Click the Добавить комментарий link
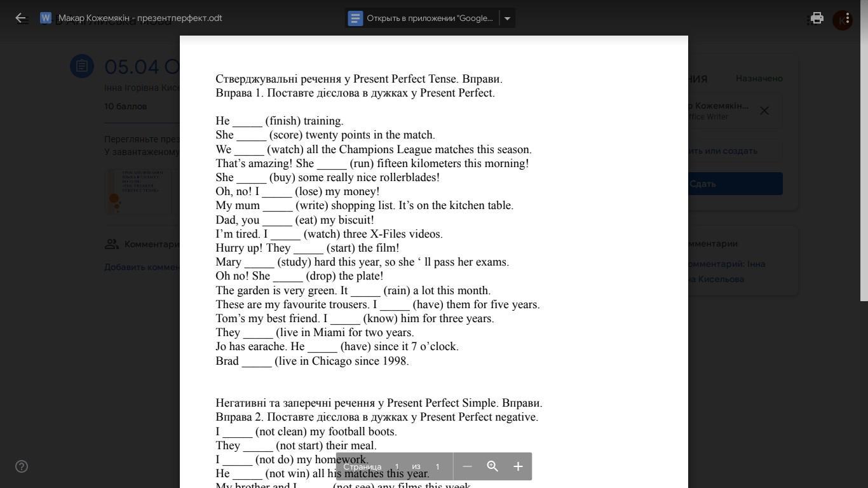Screen dimensions: 868x488 (x=142, y=267)
